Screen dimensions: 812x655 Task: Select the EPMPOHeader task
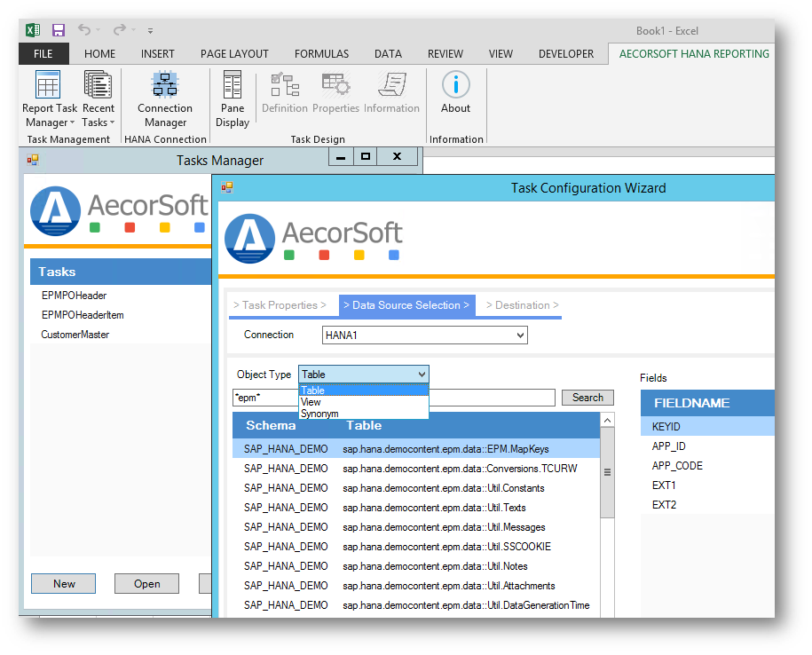(74, 296)
